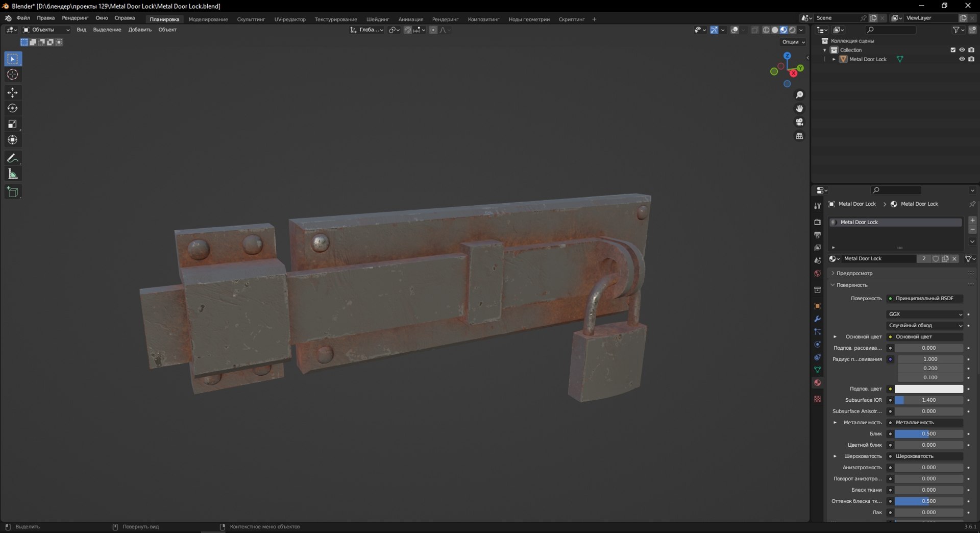
Task: Open the Modifiers properties tab
Action: 817,319
